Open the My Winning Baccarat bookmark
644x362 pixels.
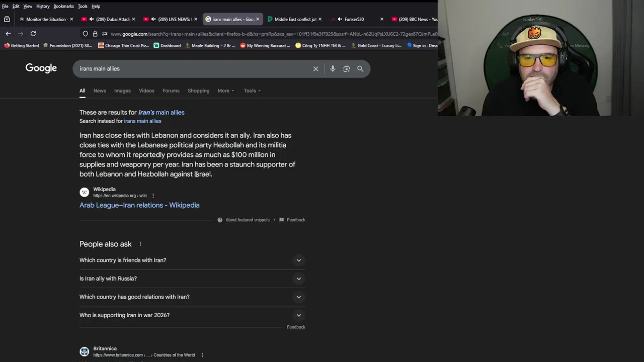coord(265,46)
